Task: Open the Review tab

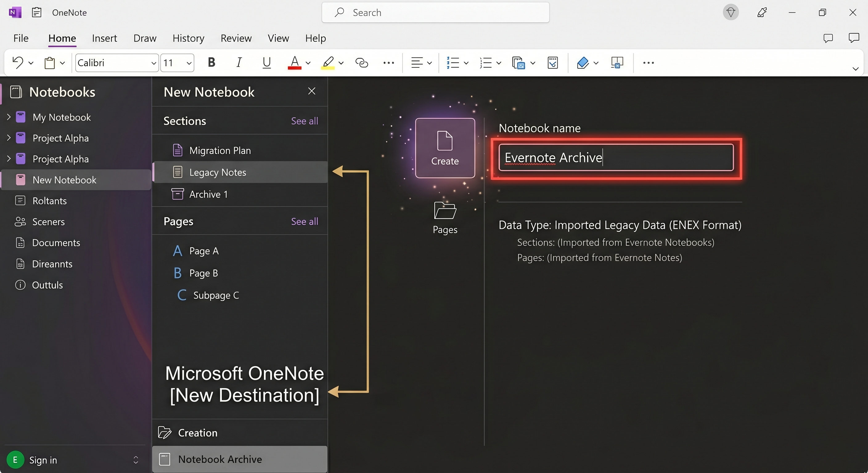Action: click(236, 38)
